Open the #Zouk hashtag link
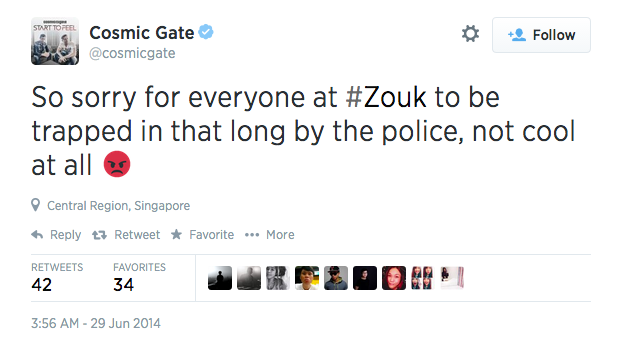This screenshot has height=362, width=626. [386, 97]
